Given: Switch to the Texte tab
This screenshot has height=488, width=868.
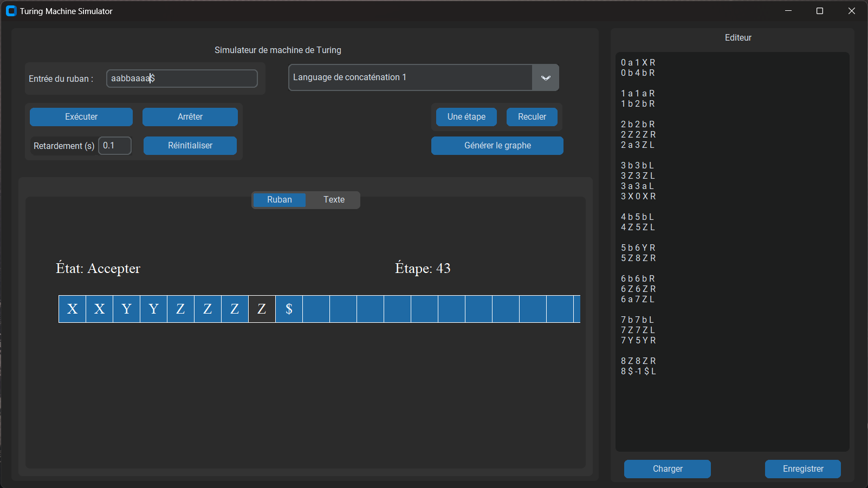Looking at the screenshot, I should click(334, 200).
